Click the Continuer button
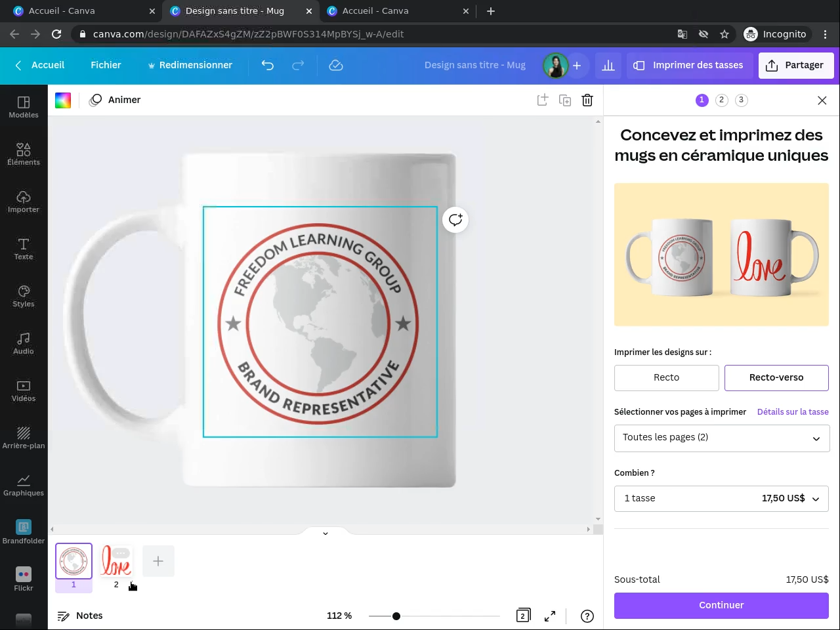 tap(721, 605)
